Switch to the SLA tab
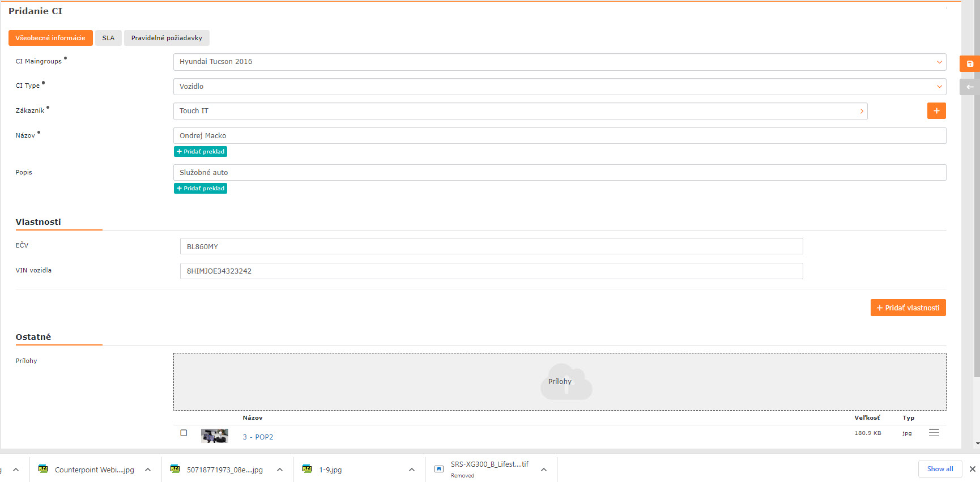 (x=108, y=38)
